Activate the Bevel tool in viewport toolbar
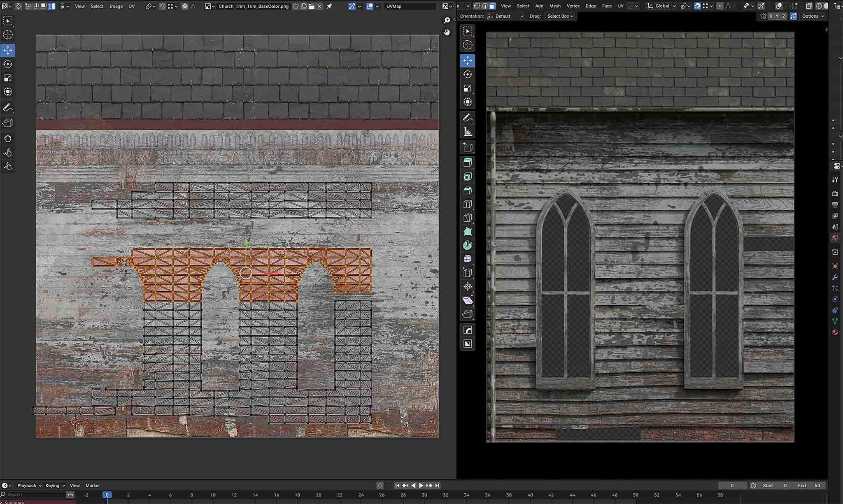This screenshot has width=843, height=504. click(468, 190)
